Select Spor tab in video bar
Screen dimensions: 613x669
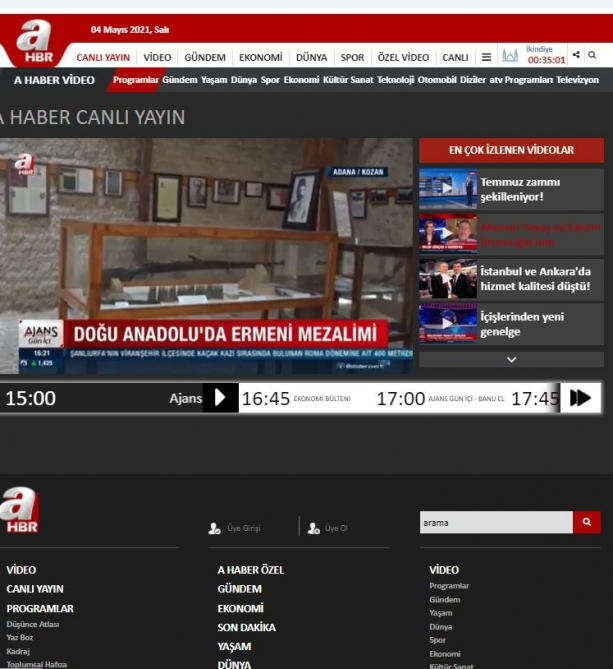coord(270,80)
